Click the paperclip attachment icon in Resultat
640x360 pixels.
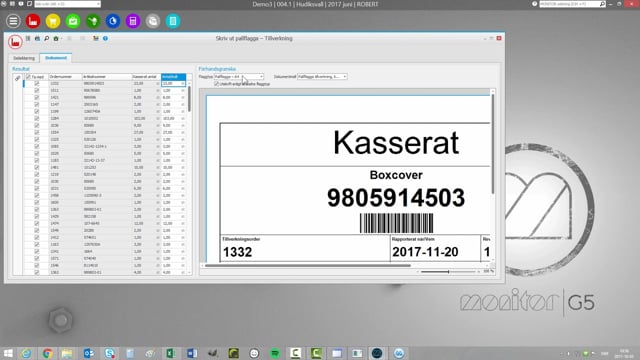pos(17,78)
